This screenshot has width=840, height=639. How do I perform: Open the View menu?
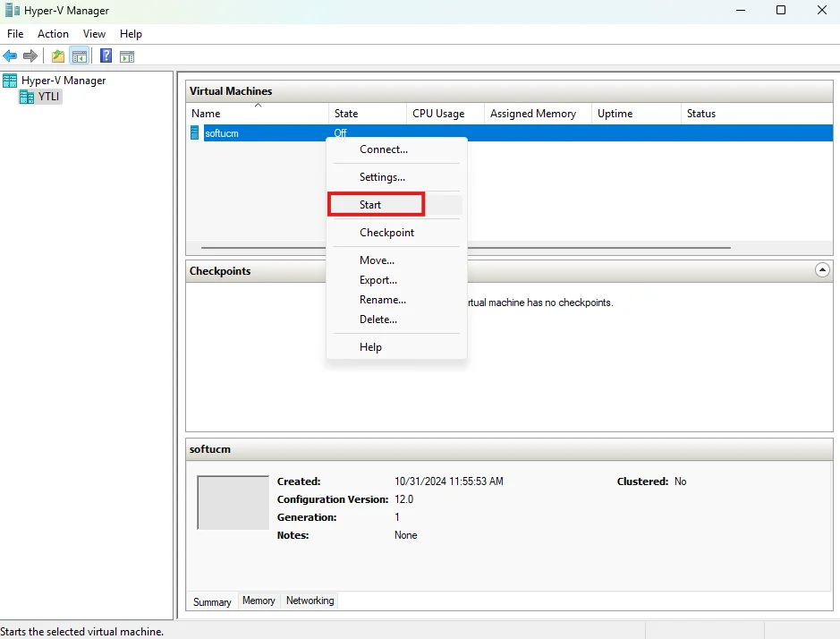click(94, 34)
